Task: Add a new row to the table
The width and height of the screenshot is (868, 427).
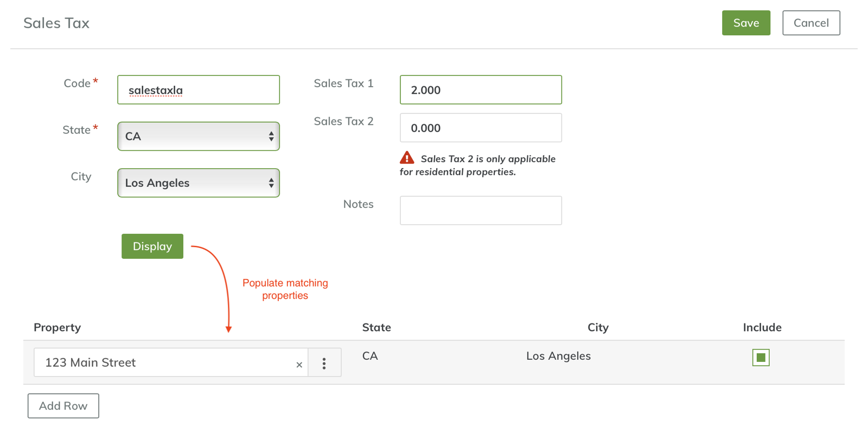Action: 63,406
